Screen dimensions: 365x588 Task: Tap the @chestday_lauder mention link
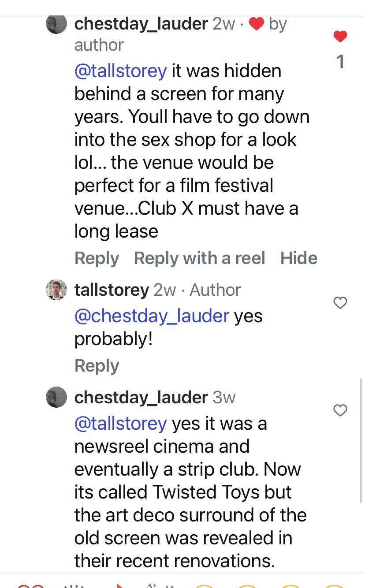152,316
